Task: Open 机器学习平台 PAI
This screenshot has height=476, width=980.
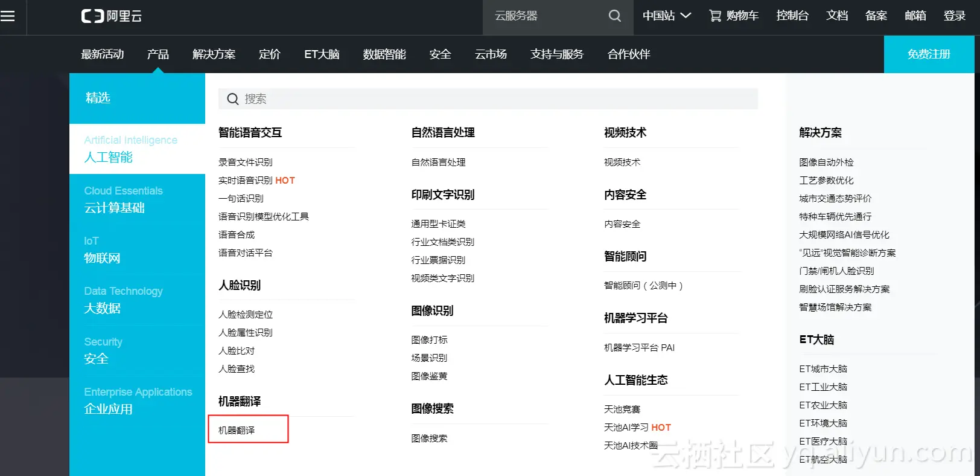Action: tap(639, 348)
